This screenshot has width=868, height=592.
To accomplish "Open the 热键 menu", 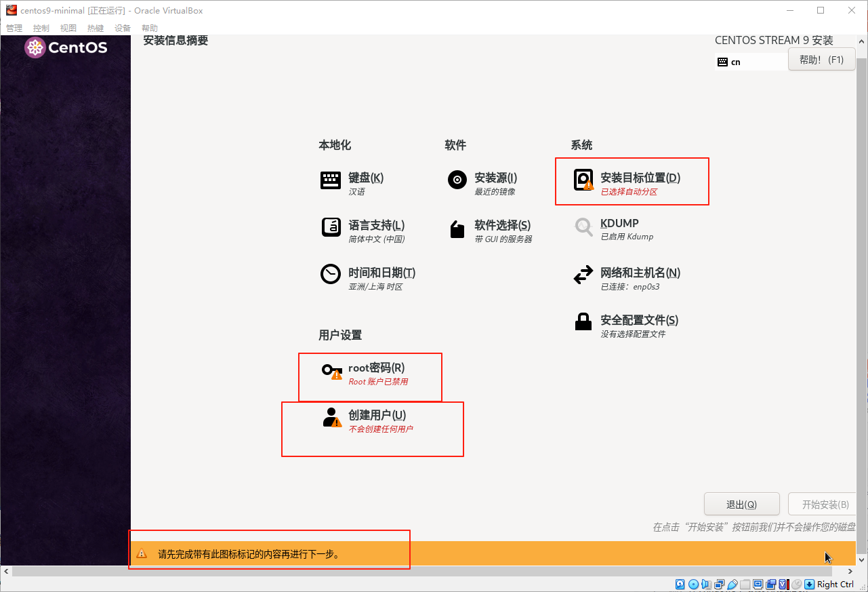I will pyautogui.click(x=96, y=28).
